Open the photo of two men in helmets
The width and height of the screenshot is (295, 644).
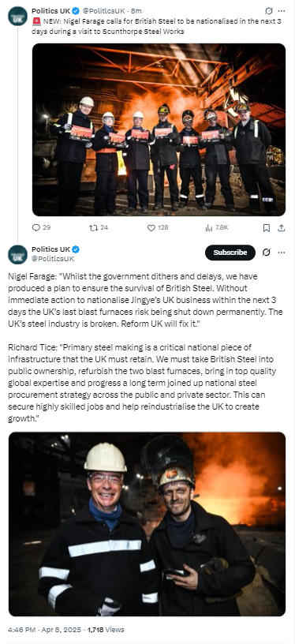147,524
